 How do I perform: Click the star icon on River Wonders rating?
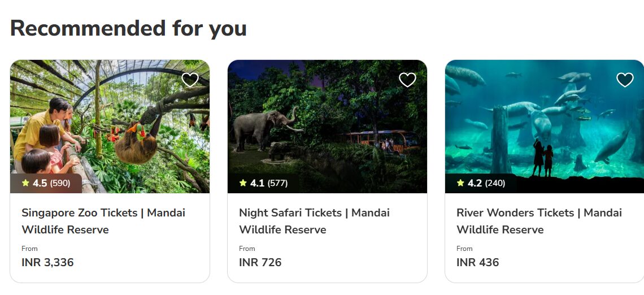[460, 183]
